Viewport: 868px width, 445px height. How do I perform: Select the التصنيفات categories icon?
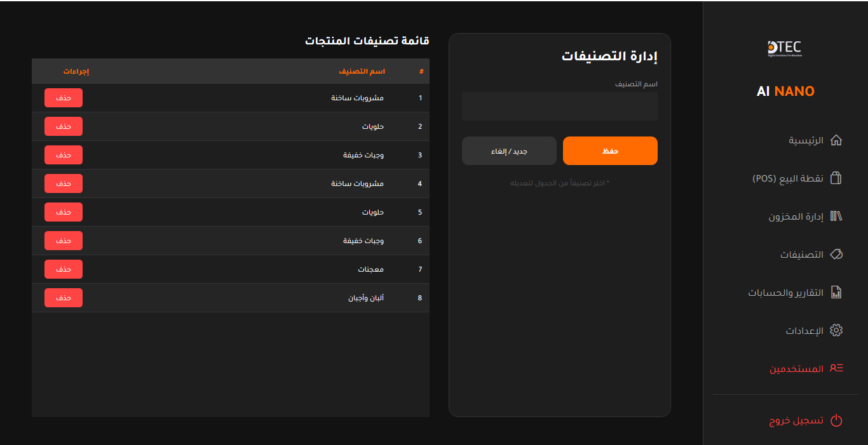click(x=837, y=254)
